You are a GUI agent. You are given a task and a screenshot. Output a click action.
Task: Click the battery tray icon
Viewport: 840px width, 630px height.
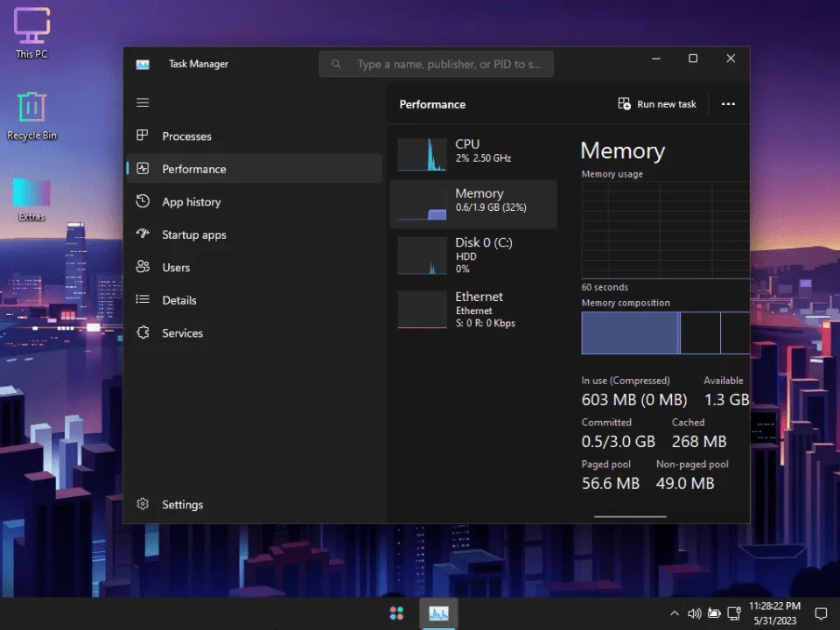pyautogui.click(x=714, y=613)
